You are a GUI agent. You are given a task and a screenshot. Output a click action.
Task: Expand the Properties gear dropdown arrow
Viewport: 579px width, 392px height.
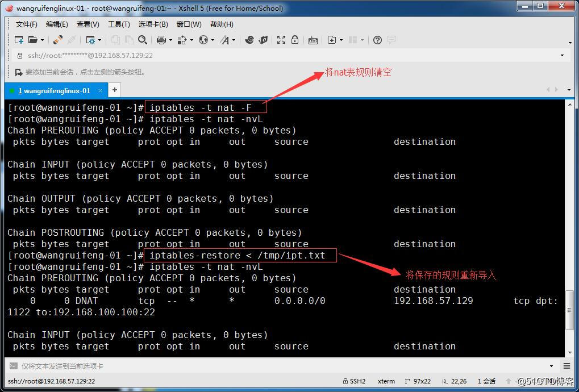pyautogui.click(x=99, y=40)
